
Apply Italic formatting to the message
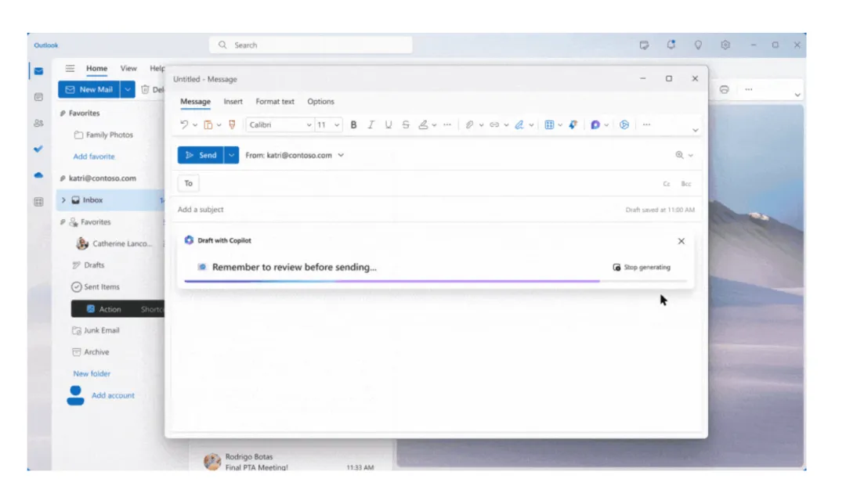[x=371, y=124]
